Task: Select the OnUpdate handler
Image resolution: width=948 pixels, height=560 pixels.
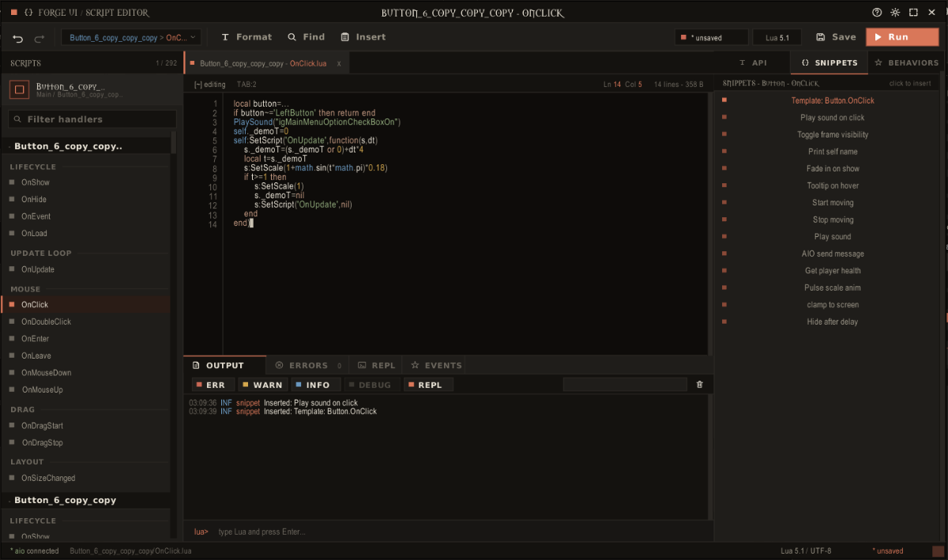Action: point(86,269)
